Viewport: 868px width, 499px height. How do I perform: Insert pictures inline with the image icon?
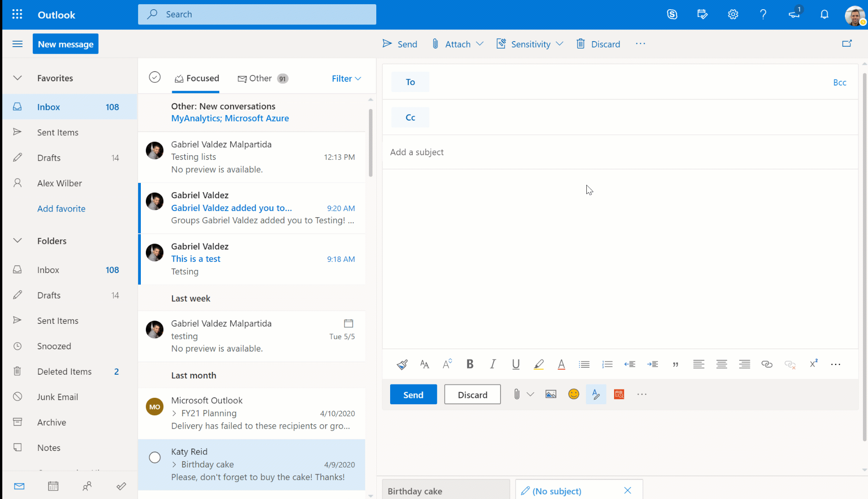[x=551, y=394]
